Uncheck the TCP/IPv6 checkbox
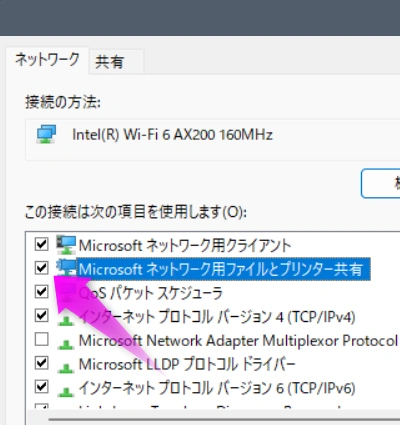 41,387
